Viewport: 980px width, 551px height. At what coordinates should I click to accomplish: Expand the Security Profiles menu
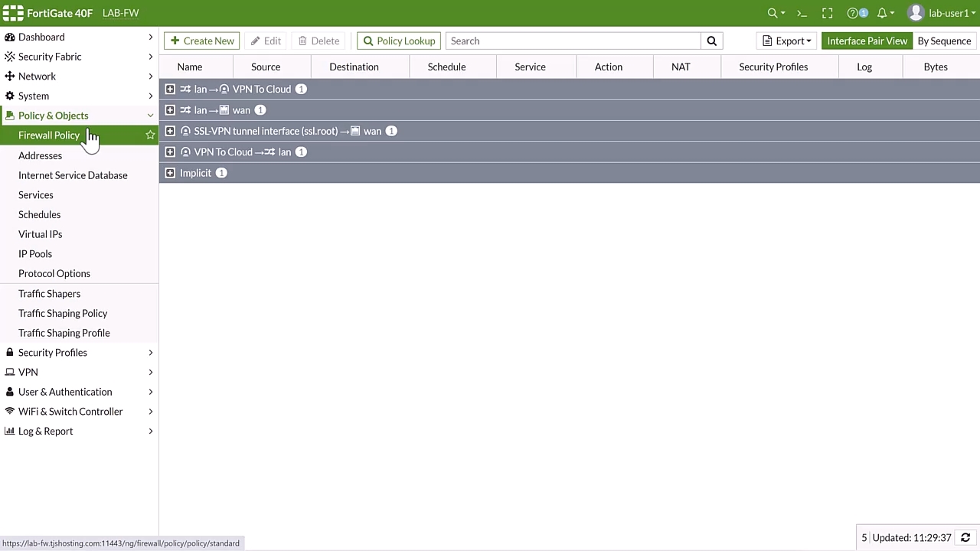53,353
